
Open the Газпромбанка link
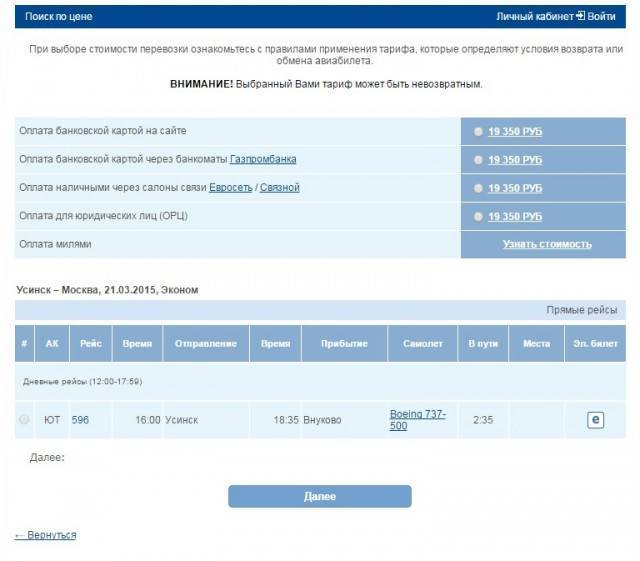click(x=263, y=159)
